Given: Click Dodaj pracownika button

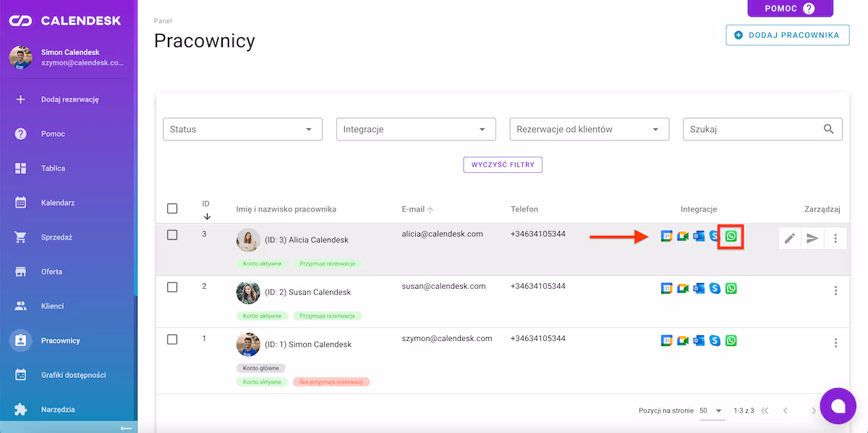Looking at the screenshot, I should click(x=787, y=35).
